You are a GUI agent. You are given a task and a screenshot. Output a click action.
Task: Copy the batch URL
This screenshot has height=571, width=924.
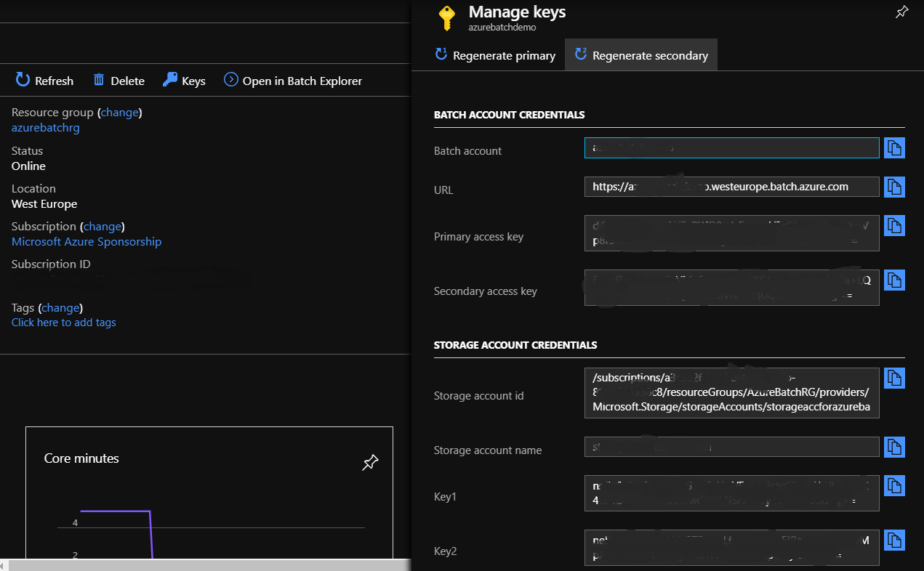(894, 187)
